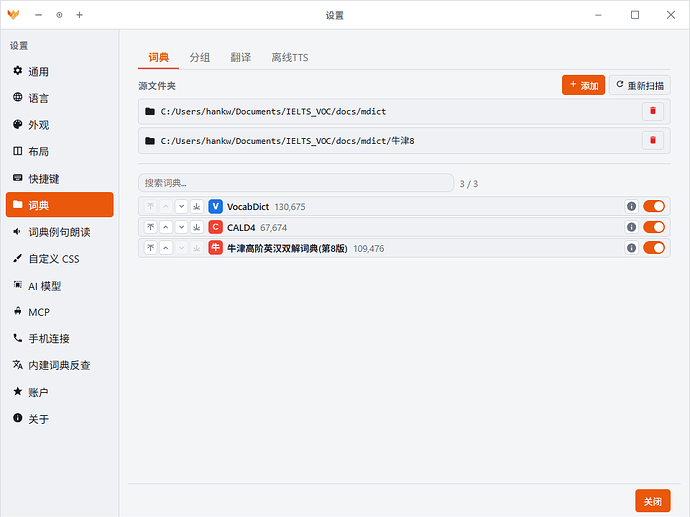
Task: Move VocabDict to the bottom
Action: tap(197, 206)
